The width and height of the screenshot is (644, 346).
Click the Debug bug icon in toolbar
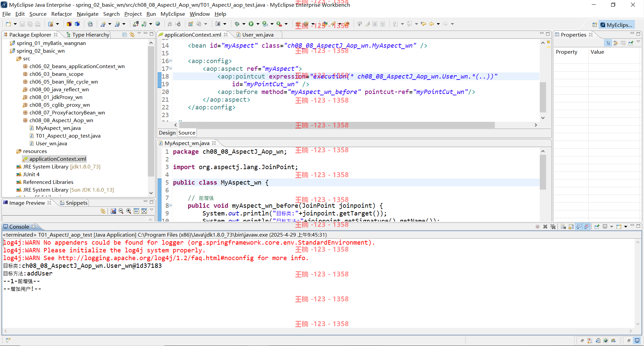(237, 24)
